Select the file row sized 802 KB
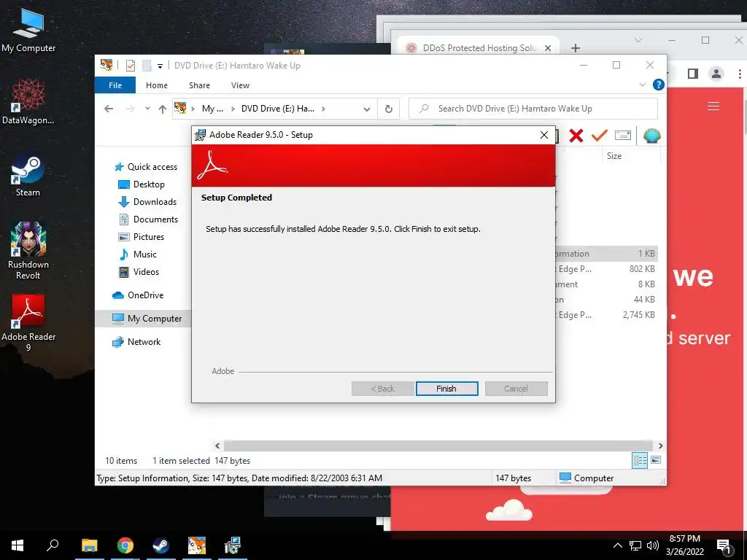This screenshot has width=747, height=560. point(606,269)
